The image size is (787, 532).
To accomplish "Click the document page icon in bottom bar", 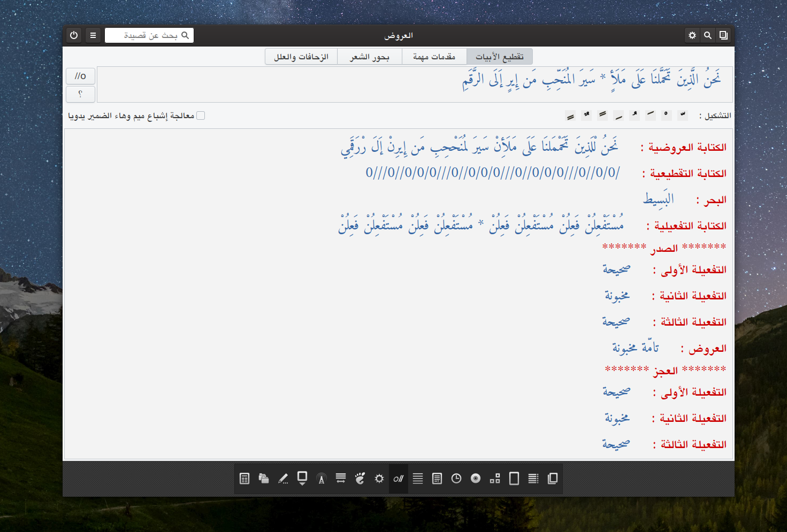I will click(437, 479).
